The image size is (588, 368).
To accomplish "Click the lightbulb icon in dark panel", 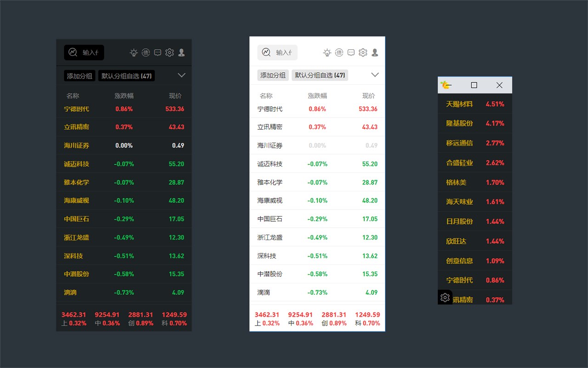I will [x=134, y=52].
